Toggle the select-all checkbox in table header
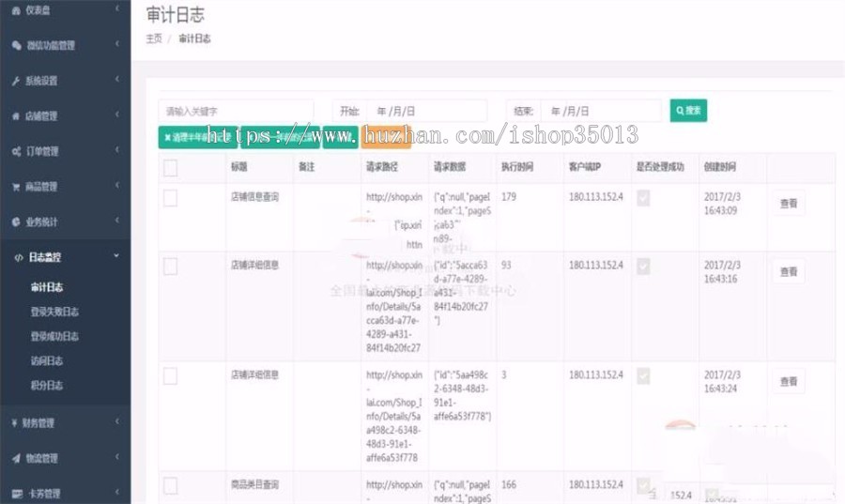The height and width of the screenshot is (504, 845). click(x=170, y=168)
